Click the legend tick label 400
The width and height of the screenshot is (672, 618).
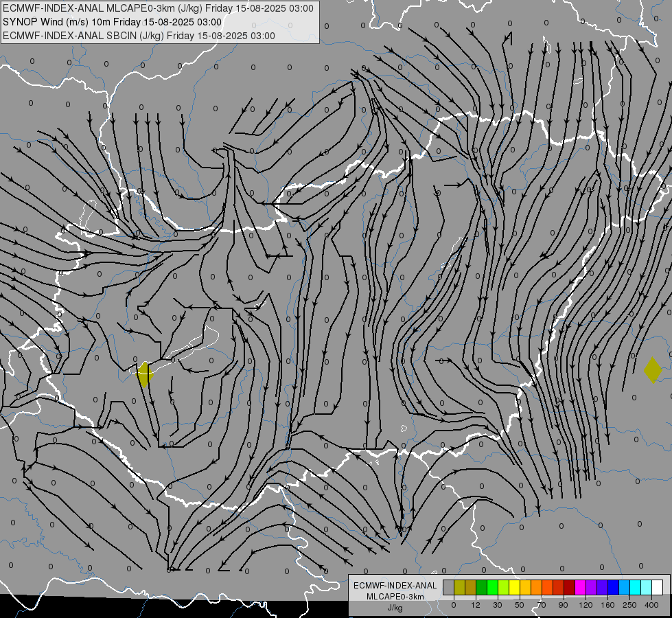tap(651, 605)
